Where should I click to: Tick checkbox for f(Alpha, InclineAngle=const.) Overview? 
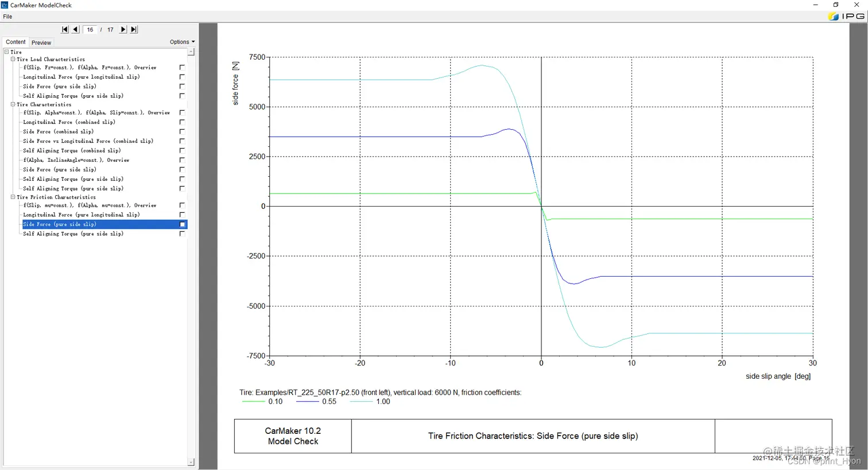(182, 160)
